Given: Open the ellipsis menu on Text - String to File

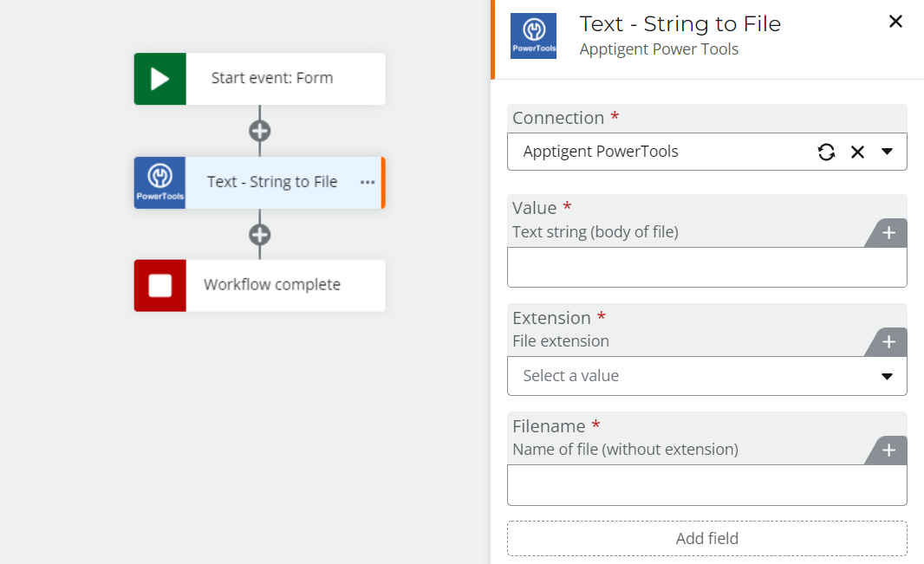Looking at the screenshot, I should click(x=367, y=183).
